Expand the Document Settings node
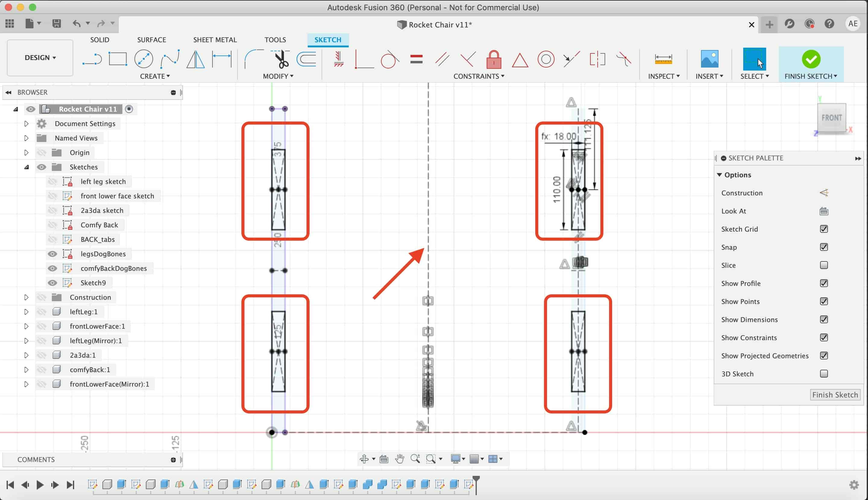868x500 pixels. (x=26, y=124)
